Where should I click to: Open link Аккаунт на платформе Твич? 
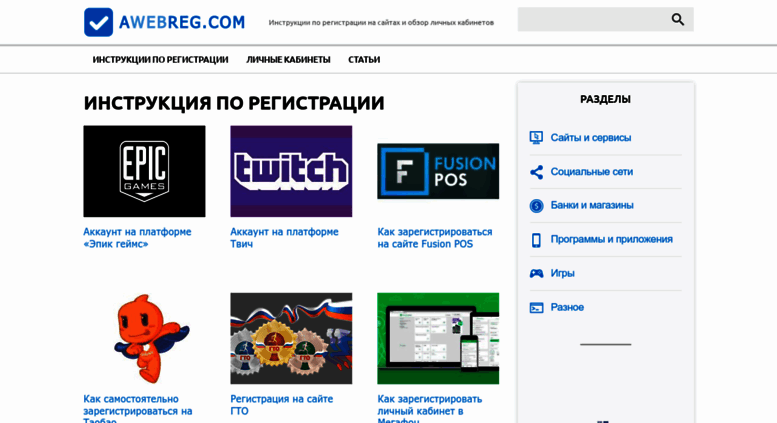click(x=284, y=238)
